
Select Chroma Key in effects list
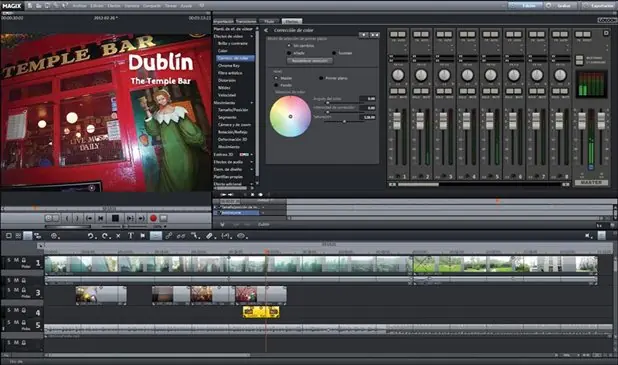click(x=229, y=65)
